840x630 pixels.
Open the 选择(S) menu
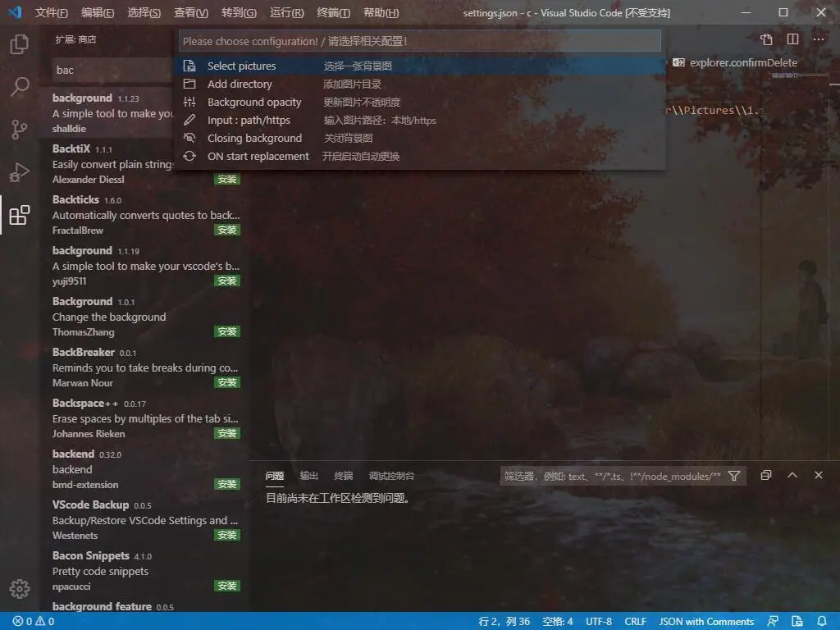144,12
